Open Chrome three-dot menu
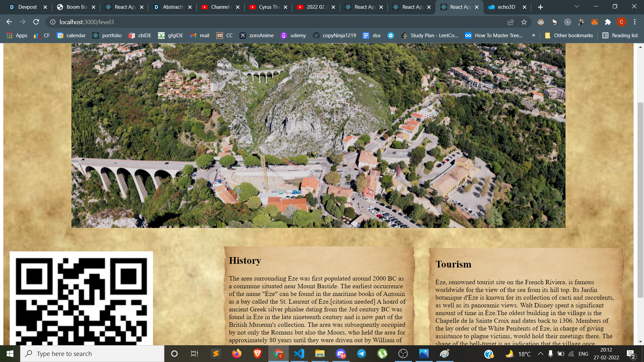 pos(635,22)
